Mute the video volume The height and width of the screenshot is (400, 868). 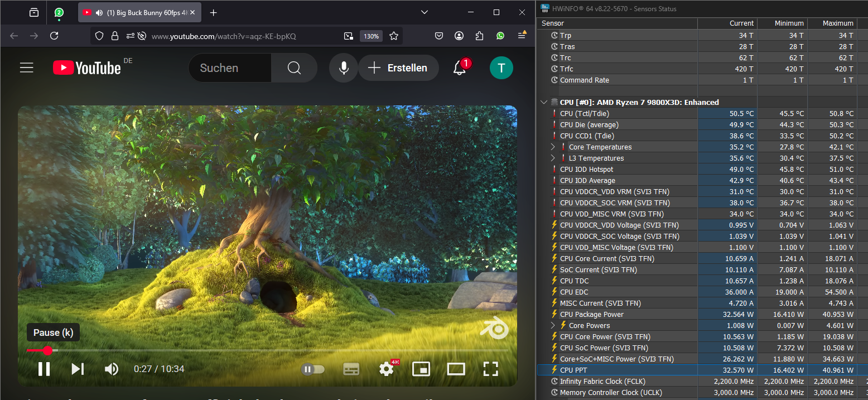[x=112, y=369]
